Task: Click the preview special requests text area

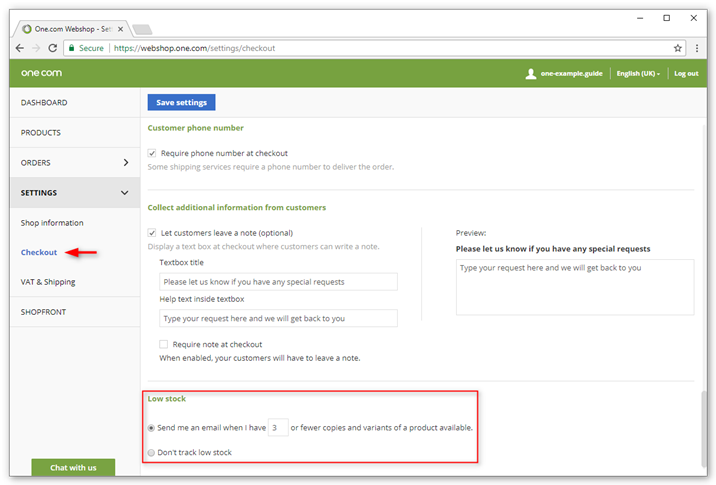Action: pyautogui.click(x=574, y=287)
